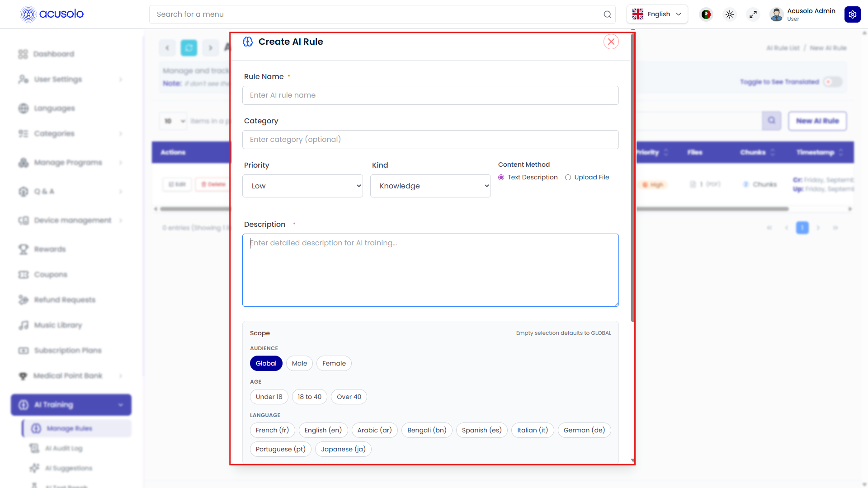Screen dimensions: 868x488
Task: Click the Refund Requests sidebar icon
Action: tap(23, 300)
